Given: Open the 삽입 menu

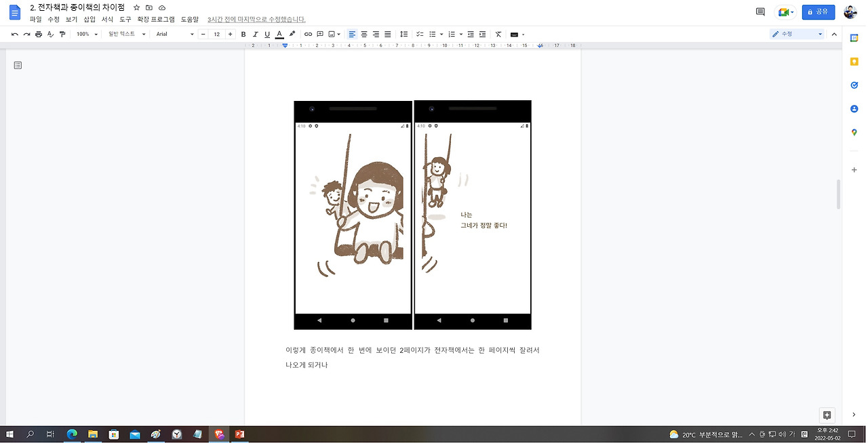Looking at the screenshot, I should 90,20.
